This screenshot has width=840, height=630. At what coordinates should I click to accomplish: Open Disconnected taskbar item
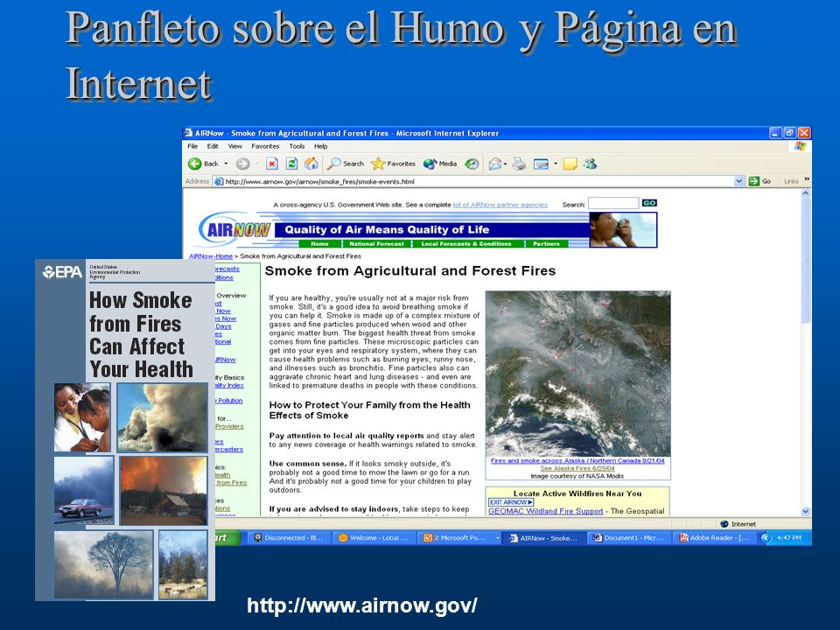288,538
